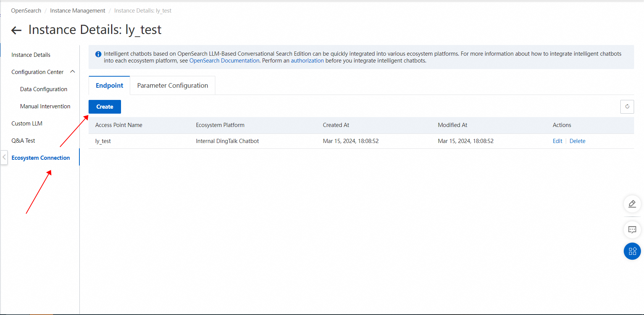The image size is (644, 315).
Task: Click the Instance Details: ly_test breadcrumb text
Action: (143, 11)
